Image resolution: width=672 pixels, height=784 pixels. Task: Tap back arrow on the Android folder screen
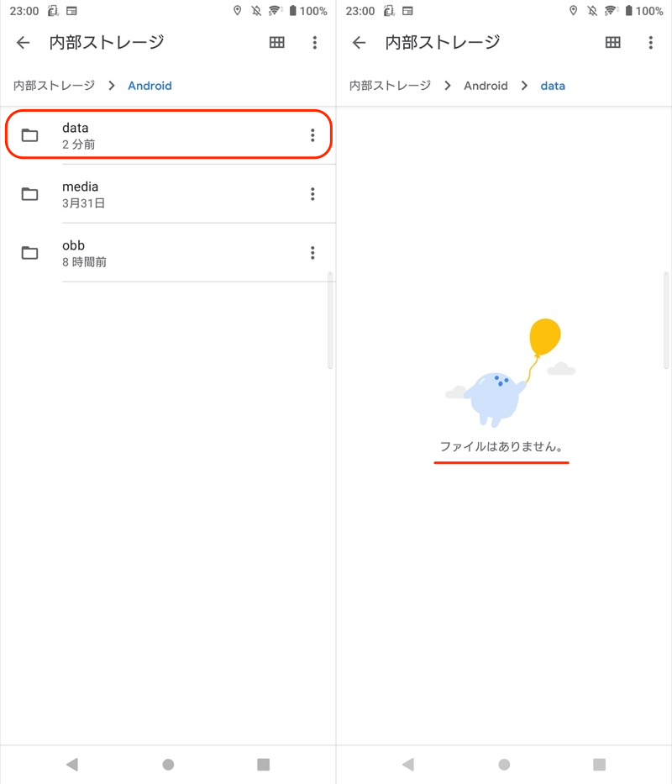tap(24, 43)
